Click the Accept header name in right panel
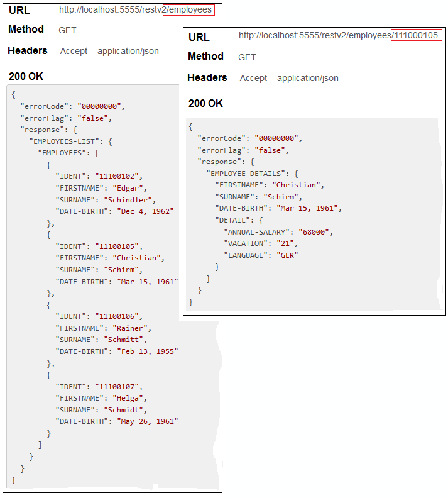 point(253,78)
